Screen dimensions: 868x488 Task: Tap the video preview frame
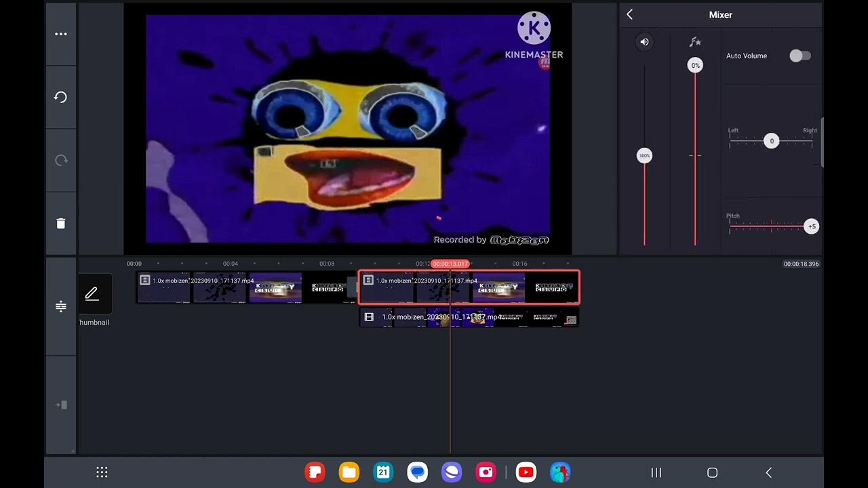348,129
